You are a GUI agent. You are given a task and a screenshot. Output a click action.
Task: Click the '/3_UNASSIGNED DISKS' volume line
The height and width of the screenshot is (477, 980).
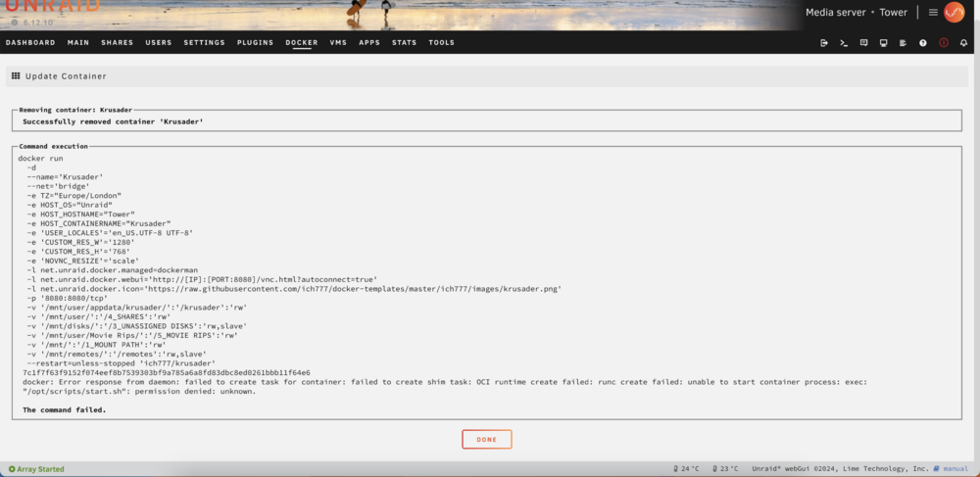137,326
